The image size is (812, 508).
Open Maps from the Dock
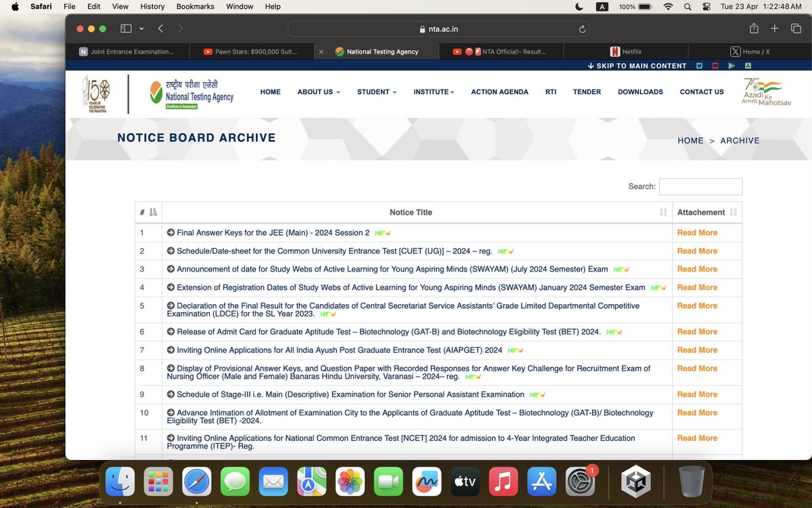(x=312, y=482)
